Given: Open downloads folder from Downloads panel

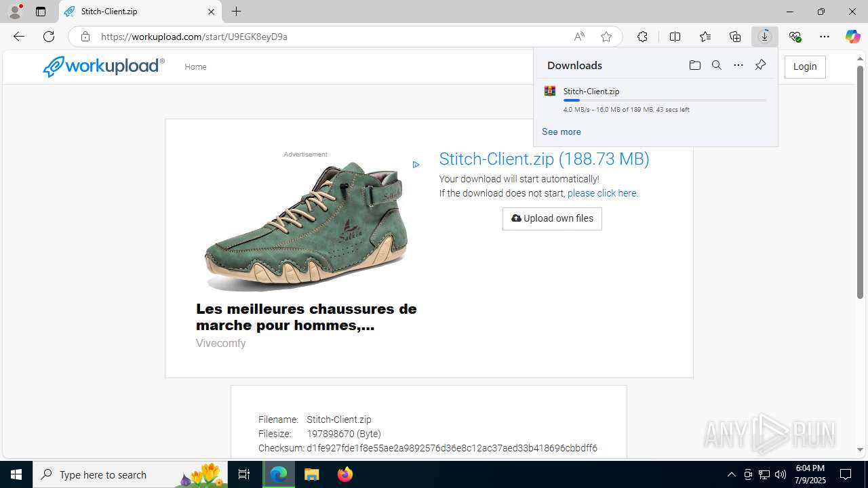Looking at the screenshot, I should pyautogui.click(x=694, y=65).
